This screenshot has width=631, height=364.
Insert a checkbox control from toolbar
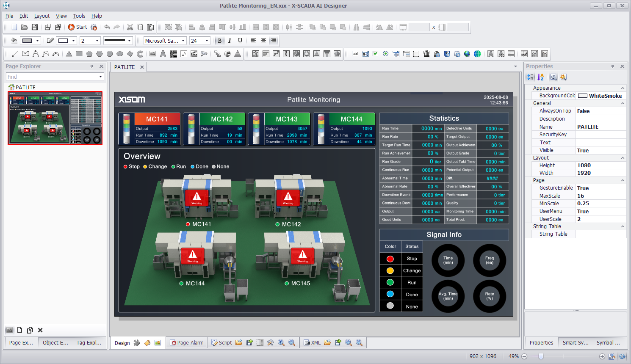point(375,54)
